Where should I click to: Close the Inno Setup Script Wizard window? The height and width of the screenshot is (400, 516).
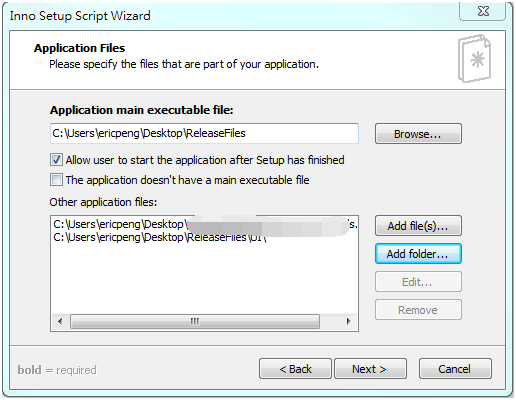[483, 11]
